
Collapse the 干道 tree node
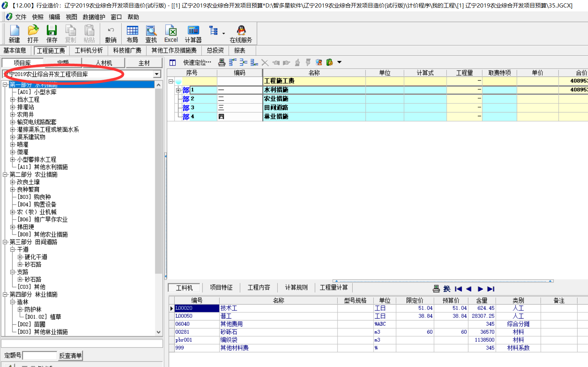[12, 250]
